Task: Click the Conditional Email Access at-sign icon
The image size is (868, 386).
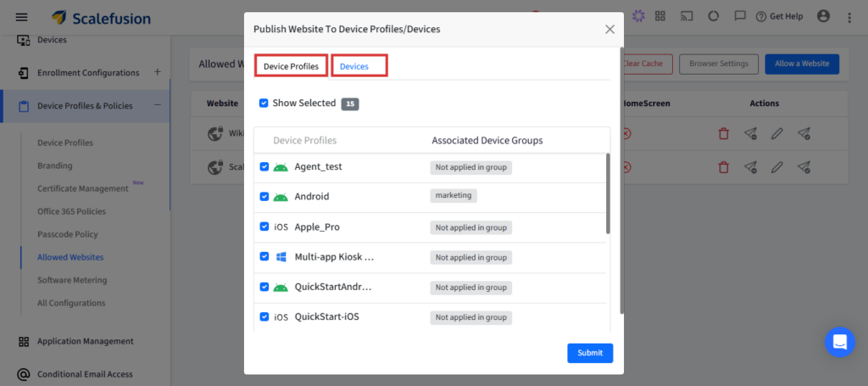Action: pos(23,374)
